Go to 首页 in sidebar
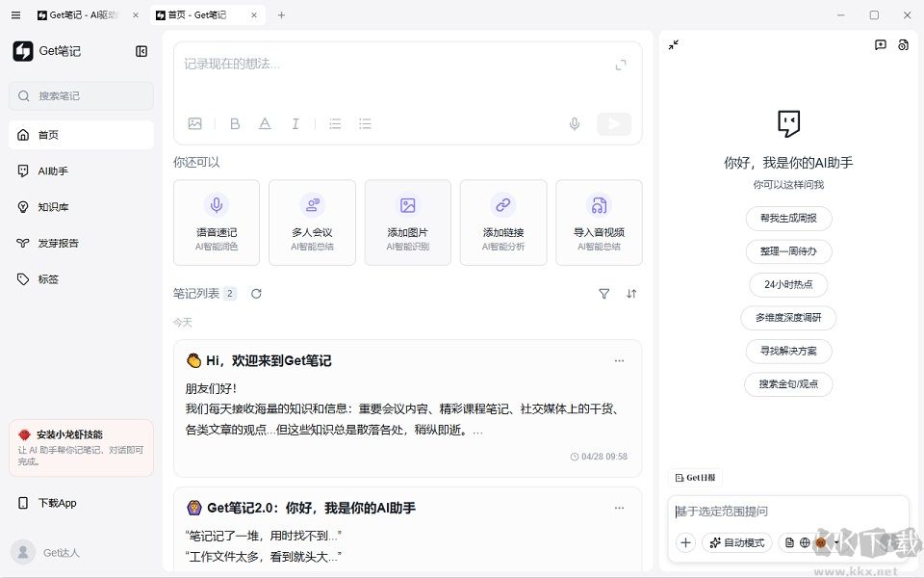This screenshot has width=924, height=578. pos(81,135)
